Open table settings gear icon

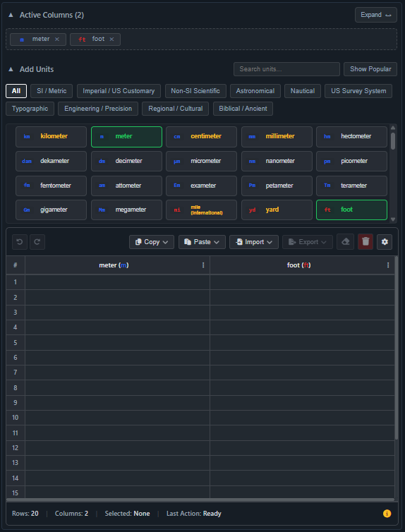385,242
